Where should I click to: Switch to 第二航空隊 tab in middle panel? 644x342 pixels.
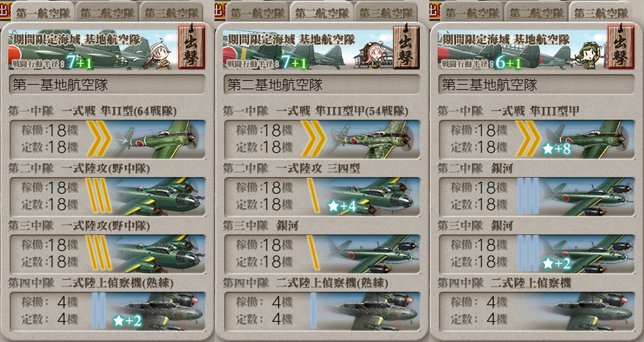(x=321, y=12)
